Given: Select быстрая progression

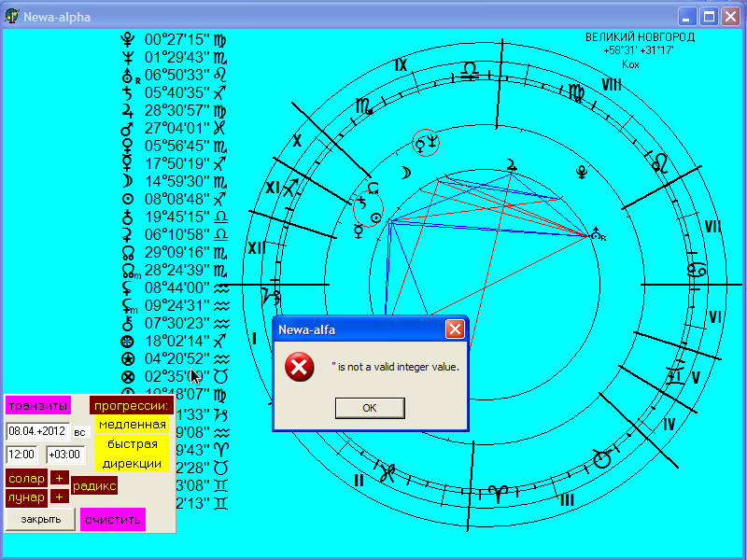Looking at the screenshot, I should [133, 444].
